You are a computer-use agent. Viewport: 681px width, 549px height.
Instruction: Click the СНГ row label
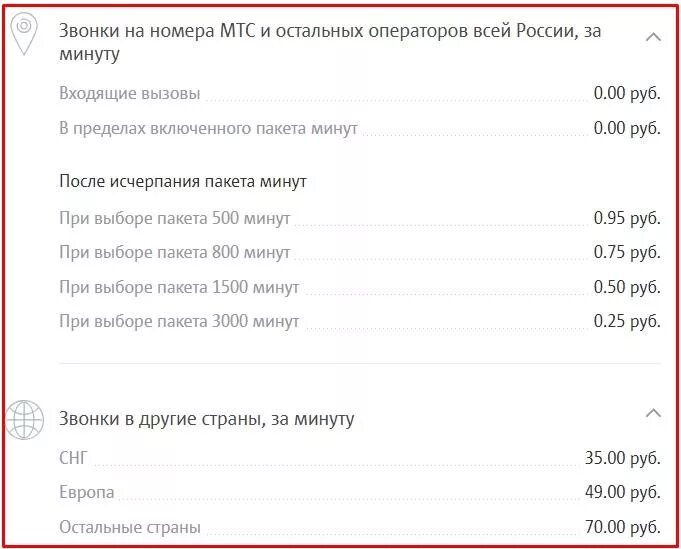coord(74,458)
